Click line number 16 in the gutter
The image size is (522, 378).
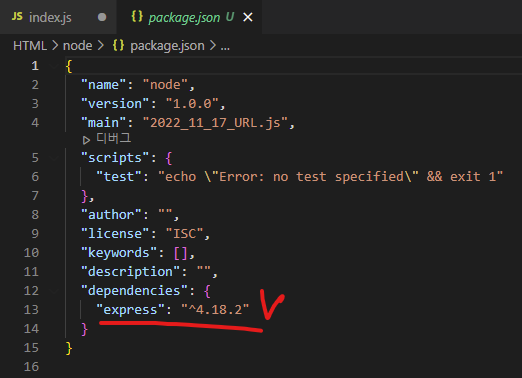coord(31,367)
